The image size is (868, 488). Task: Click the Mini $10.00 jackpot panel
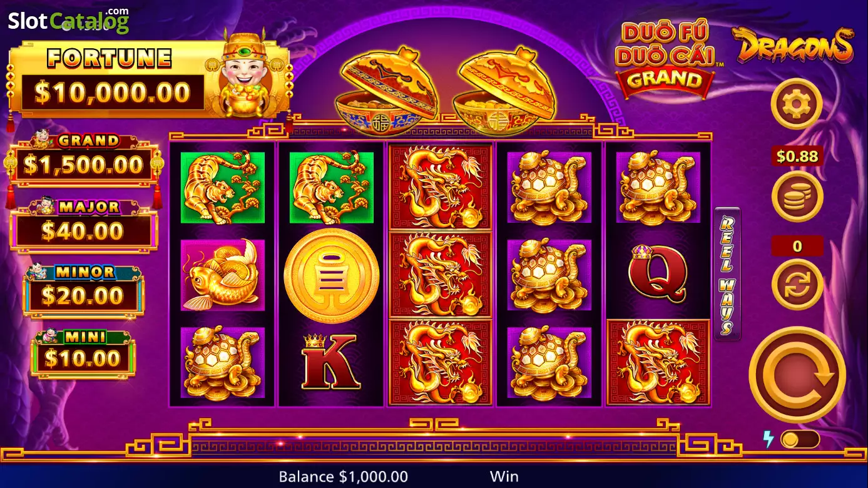pos(83,353)
